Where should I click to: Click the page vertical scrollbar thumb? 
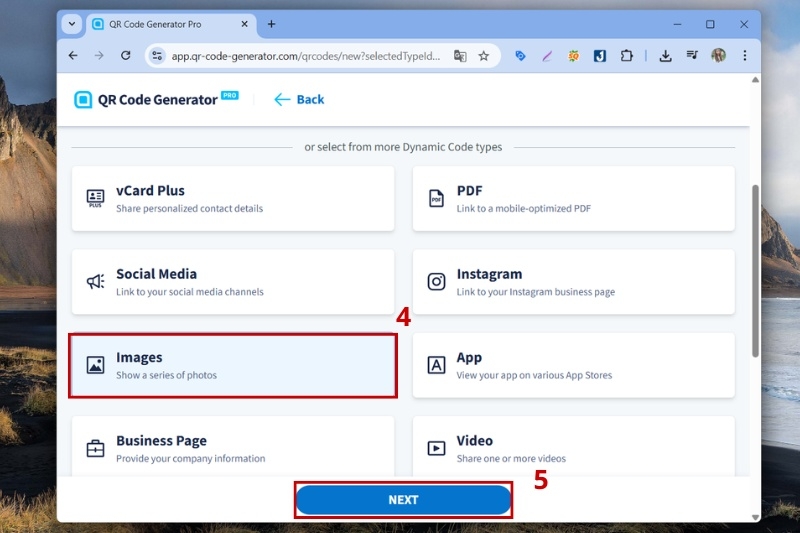click(x=755, y=271)
